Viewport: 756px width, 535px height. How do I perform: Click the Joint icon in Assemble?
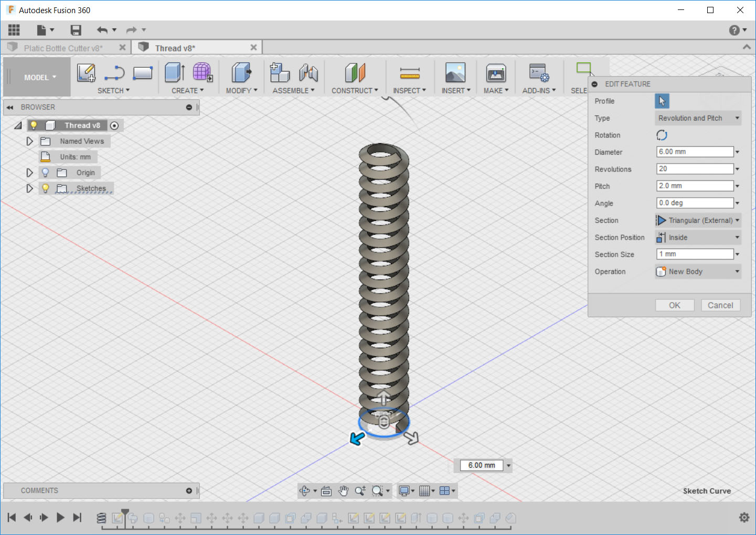(308, 72)
